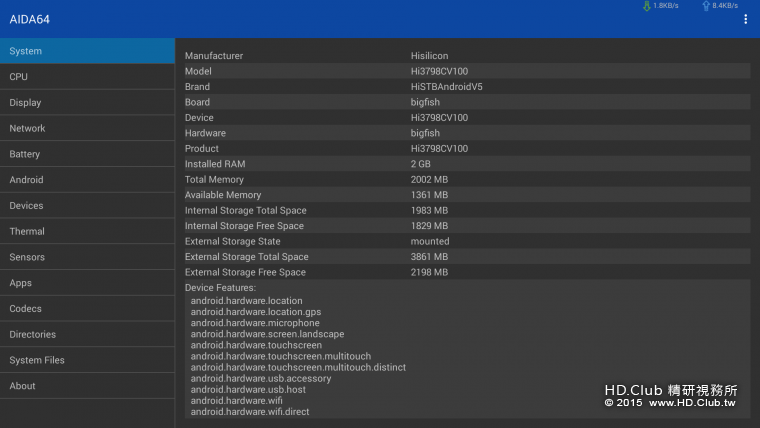Click the Product row
Screen dimensions: 760x428
tap(467, 149)
